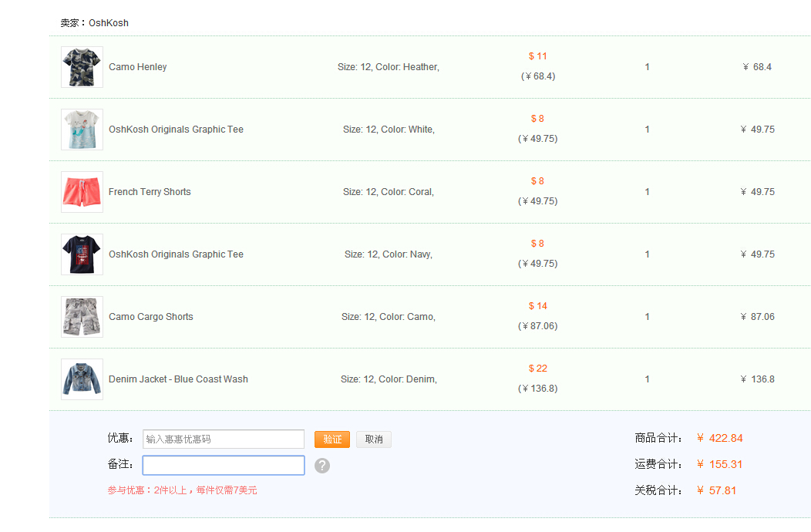The width and height of the screenshot is (811, 532).
Task: Click the ¥ 87.06 subtotal for Camo Cargo Shorts
Action: click(757, 317)
